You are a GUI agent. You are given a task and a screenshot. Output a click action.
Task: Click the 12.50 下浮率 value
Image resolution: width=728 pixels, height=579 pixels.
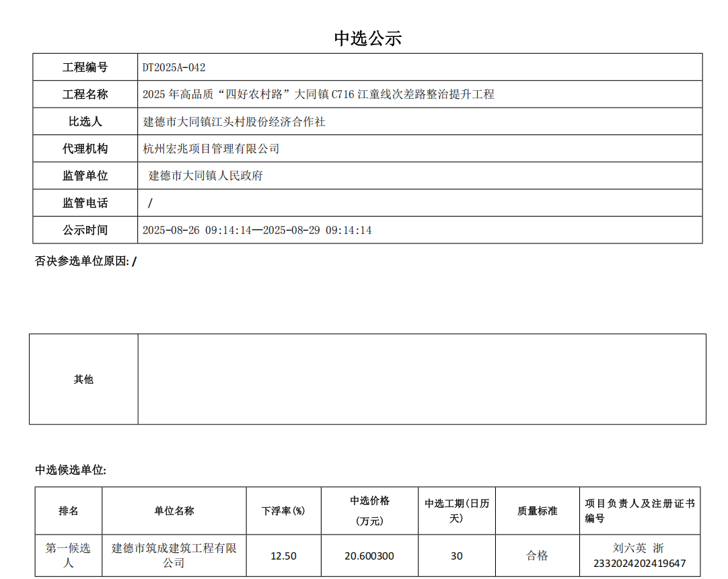(283, 556)
